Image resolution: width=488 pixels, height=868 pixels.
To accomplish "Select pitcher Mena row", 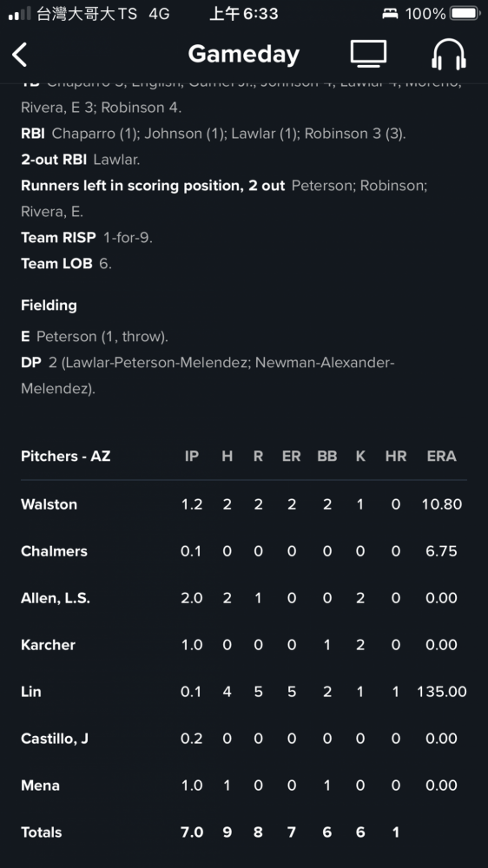I will coord(244,785).
